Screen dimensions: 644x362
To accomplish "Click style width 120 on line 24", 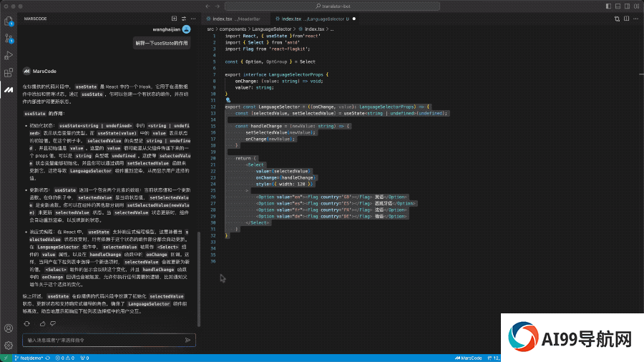I will pyautogui.click(x=284, y=184).
